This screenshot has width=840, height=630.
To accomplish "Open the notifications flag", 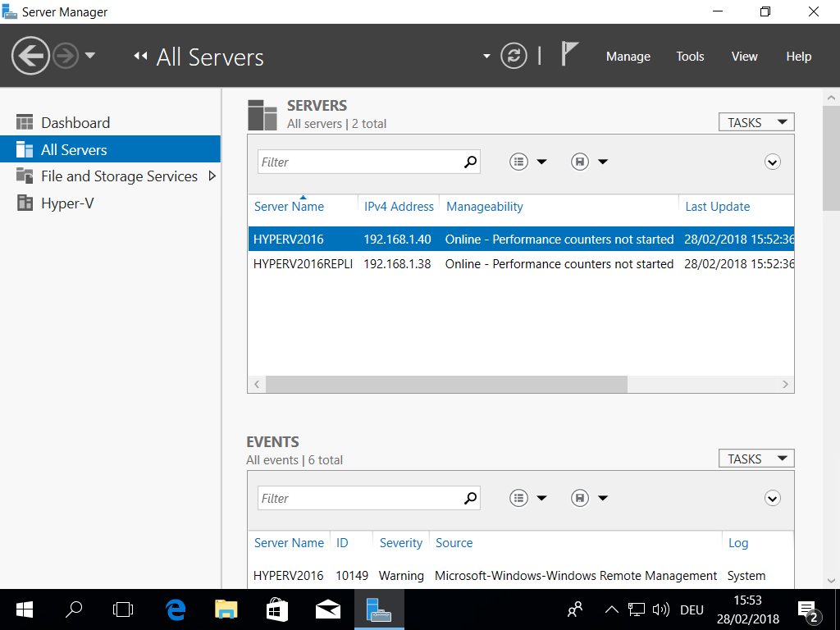I will pos(568,55).
